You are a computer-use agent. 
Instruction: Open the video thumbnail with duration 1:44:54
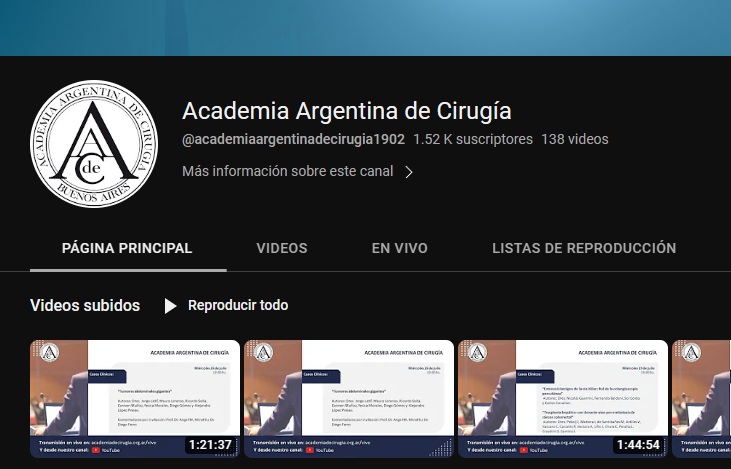[563, 399]
